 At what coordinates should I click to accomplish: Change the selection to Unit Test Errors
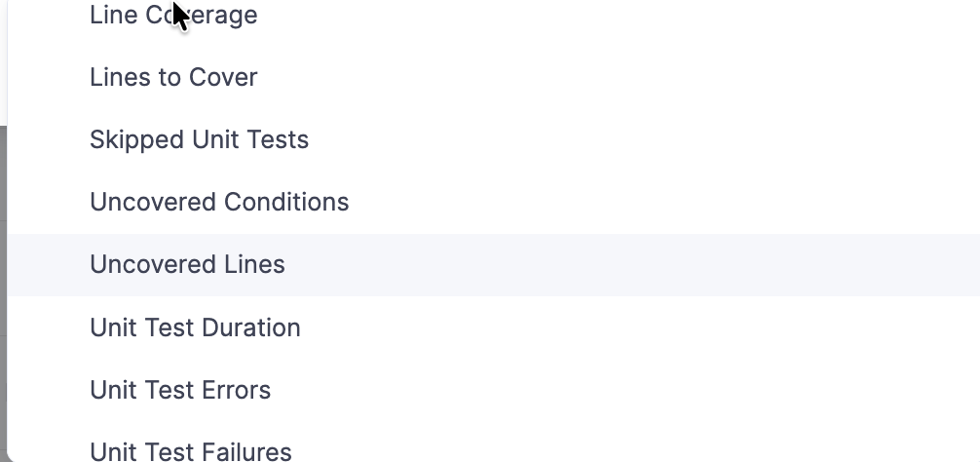coord(180,390)
